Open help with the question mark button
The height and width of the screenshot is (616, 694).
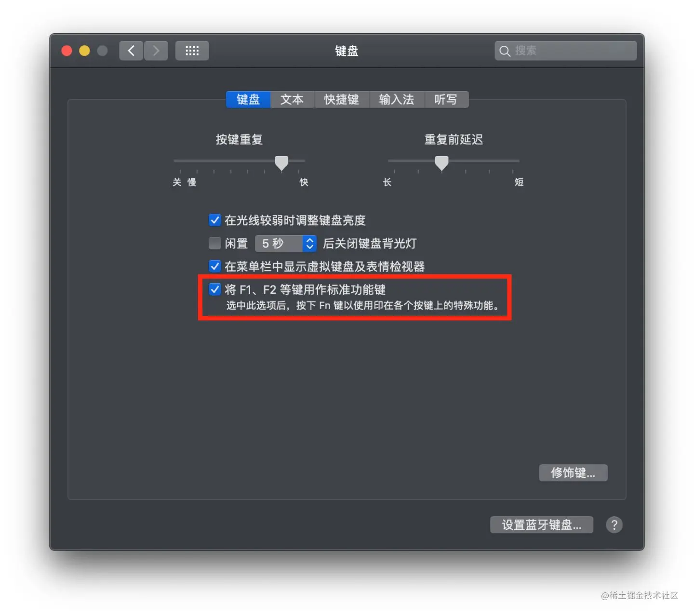click(614, 524)
